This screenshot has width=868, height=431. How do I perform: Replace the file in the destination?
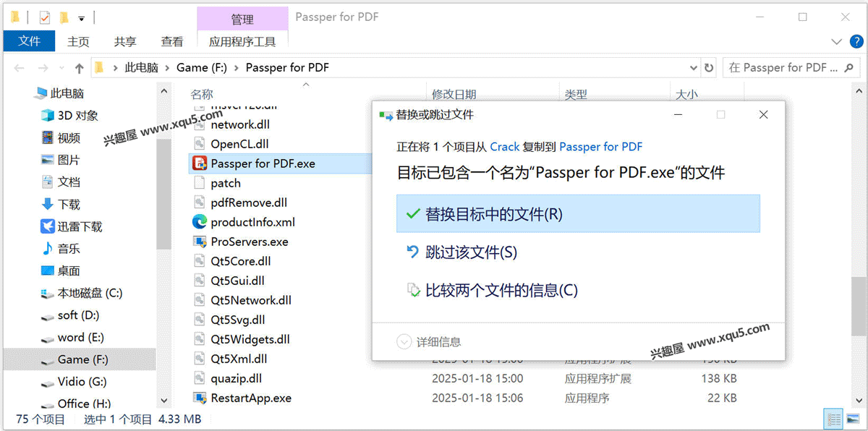[x=578, y=214]
